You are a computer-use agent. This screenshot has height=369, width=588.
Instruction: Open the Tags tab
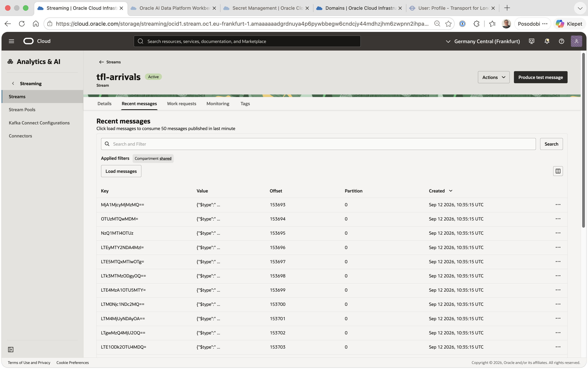[x=245, y=103]
